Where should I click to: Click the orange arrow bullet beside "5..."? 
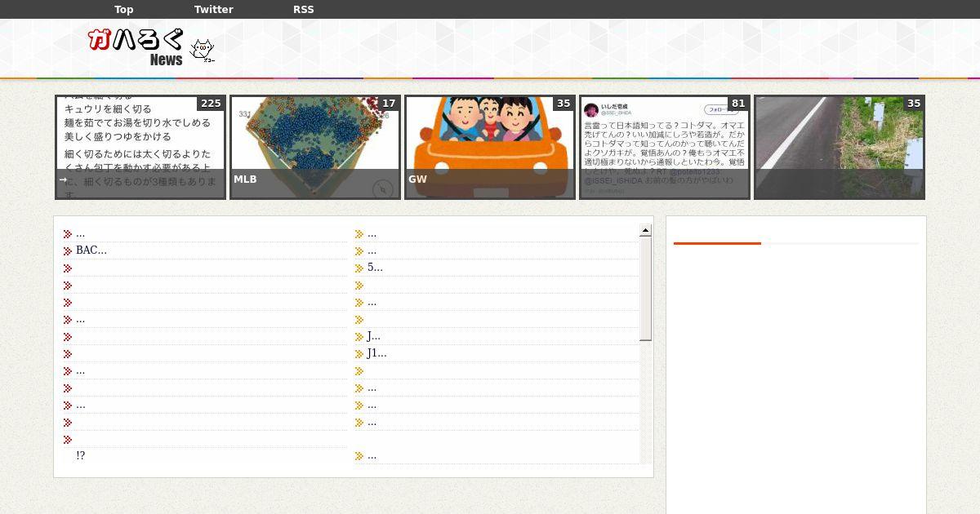coord(359,268)
